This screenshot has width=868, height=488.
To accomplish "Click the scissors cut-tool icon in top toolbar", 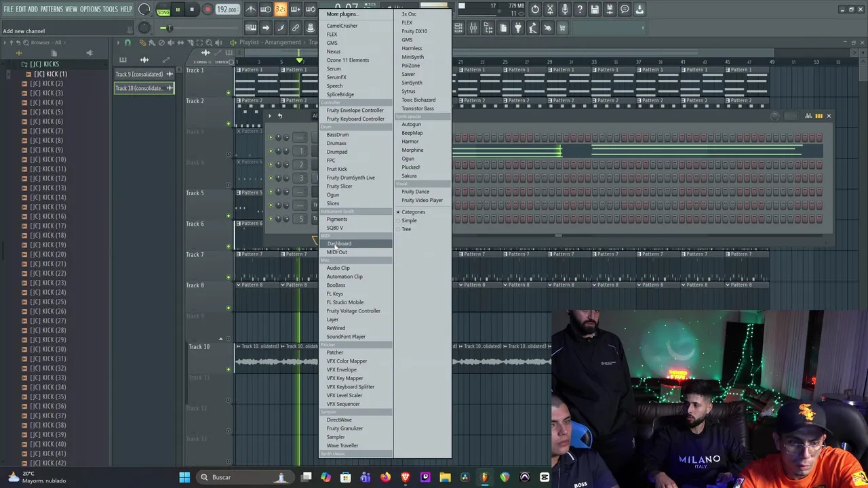I will pyautogui.click(x=550, y=9).
